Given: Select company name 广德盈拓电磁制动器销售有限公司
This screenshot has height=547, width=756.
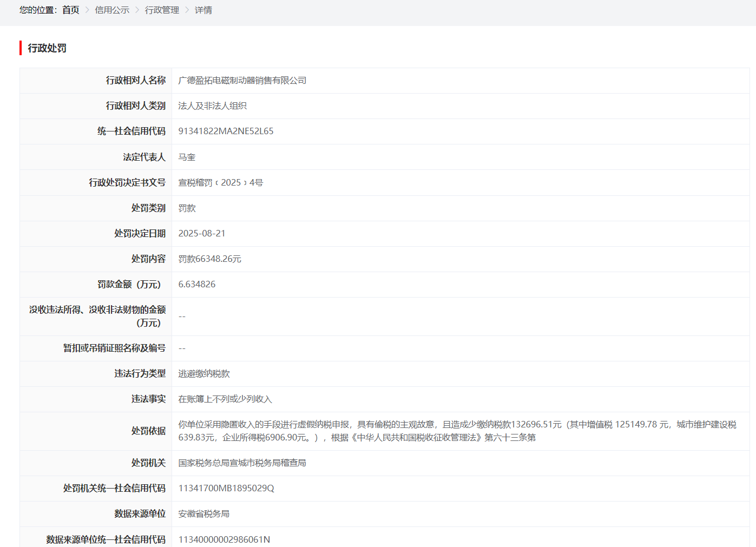Looking at the screenshot, I should pyautogui.click(x=242, y=81).
